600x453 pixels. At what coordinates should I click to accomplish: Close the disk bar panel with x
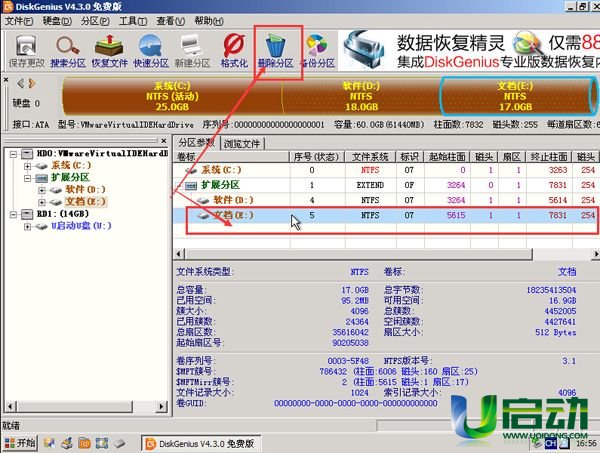point(6,80)
